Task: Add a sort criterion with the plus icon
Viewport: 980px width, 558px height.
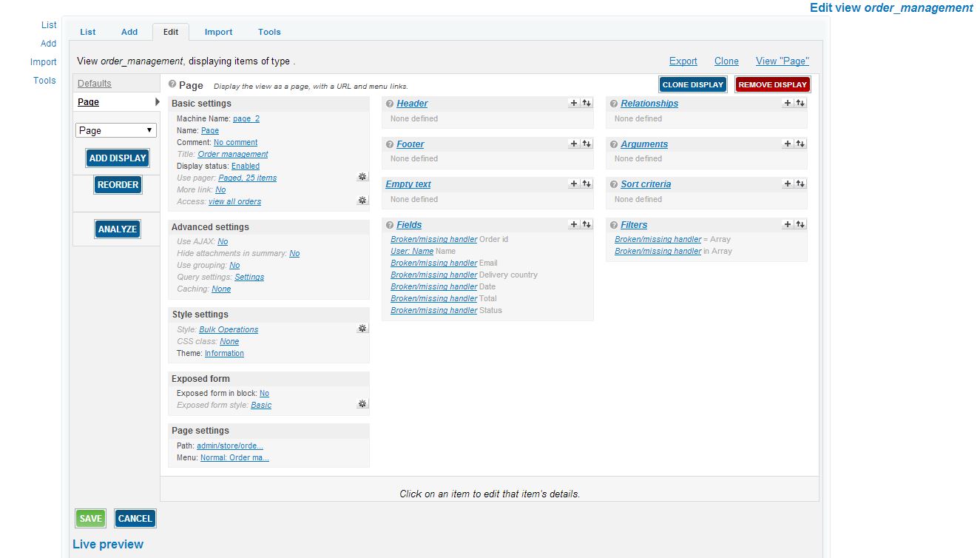Action: (788, 184)
